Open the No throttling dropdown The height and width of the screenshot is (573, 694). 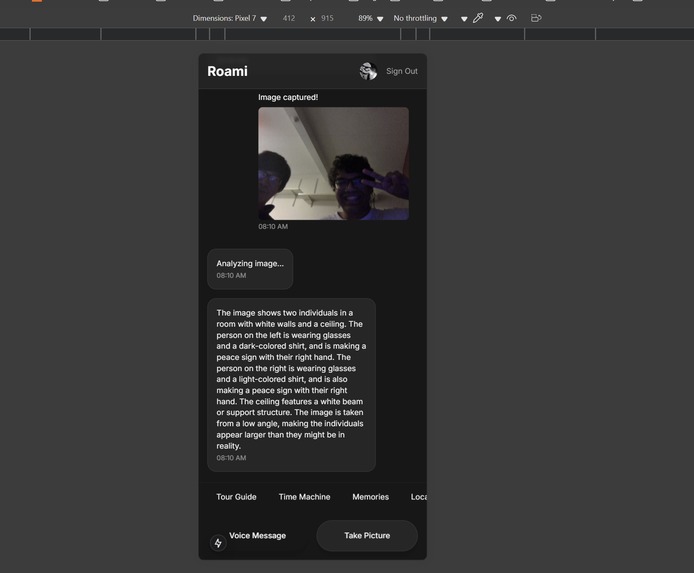click(x=420, y=18)
